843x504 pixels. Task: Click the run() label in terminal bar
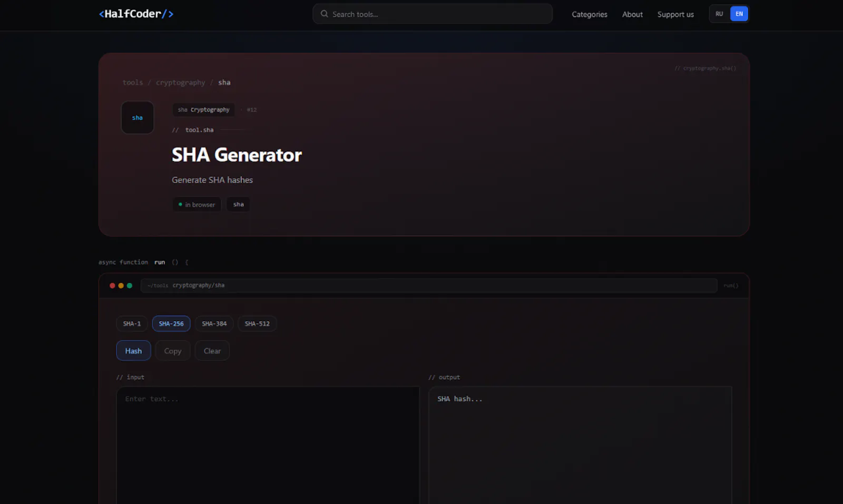(731, 285)
